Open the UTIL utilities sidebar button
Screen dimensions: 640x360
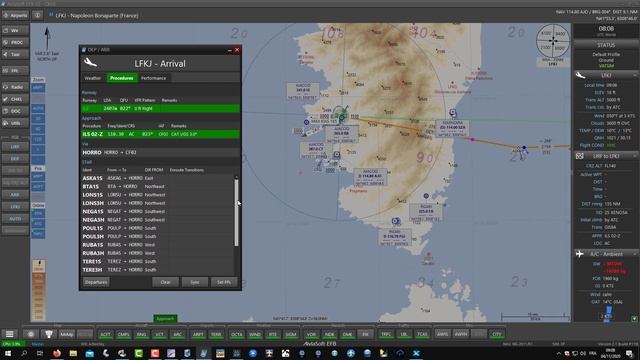(15, 123)
